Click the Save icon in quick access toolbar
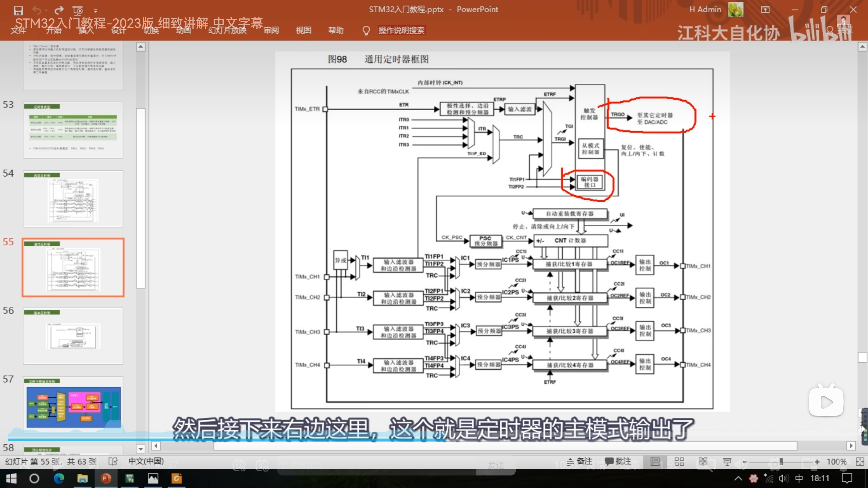The width and height of the screenshot is (868, 488). coord(18,11)
